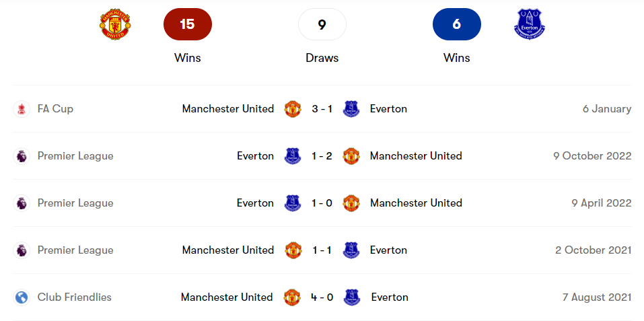The width and height of the screenshot is (644, 321).
Task: Click the white 9 draws badge
Action: point(322,25)
